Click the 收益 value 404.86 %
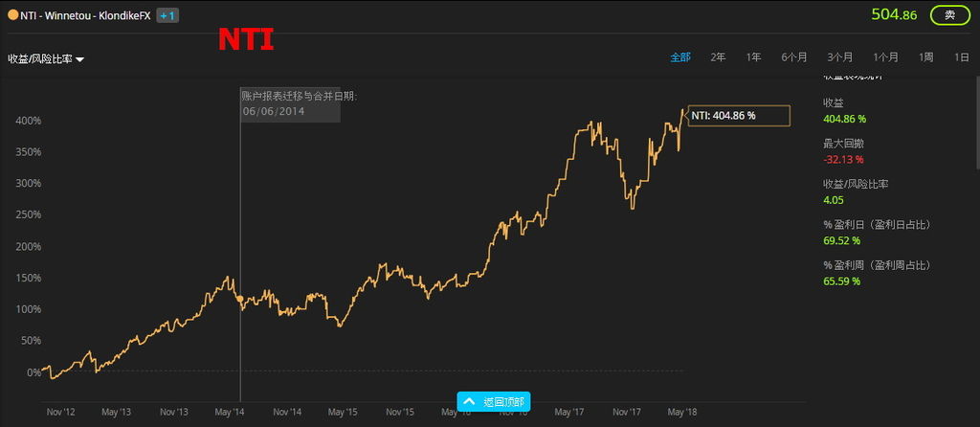 [844, 119]
